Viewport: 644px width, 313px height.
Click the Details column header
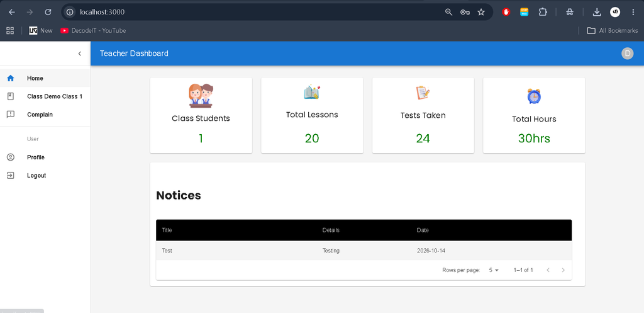(331, 230)
